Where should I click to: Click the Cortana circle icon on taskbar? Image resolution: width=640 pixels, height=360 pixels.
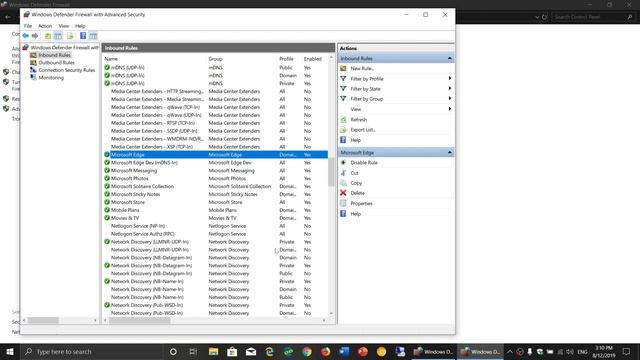pyautogui.click(x=173, y=351)
